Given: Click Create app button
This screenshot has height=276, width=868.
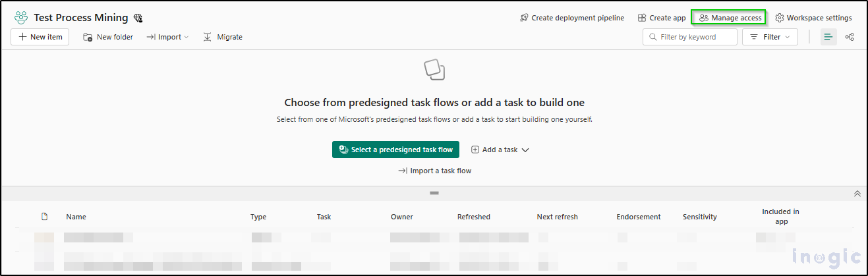Looking at the screenshot, I should [x=662, y=18].
